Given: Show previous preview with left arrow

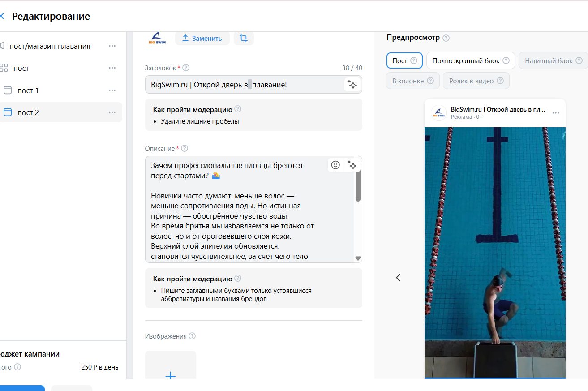Looking at the screenshot, I should click(398, 278).
